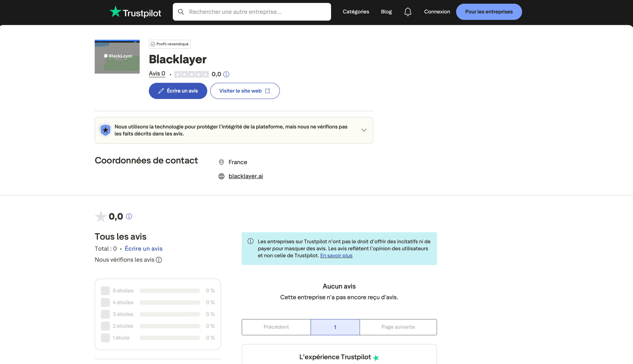Open the En savoir plus link

point(336,255)
